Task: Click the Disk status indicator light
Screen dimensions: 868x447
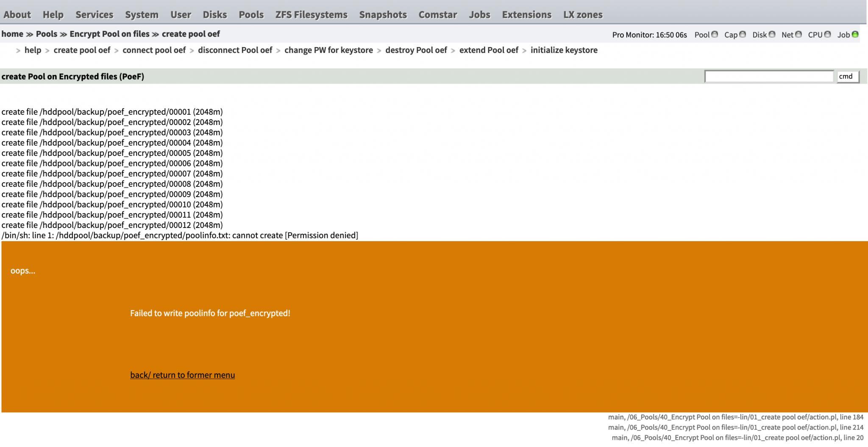Action: (x=772, y=34)
